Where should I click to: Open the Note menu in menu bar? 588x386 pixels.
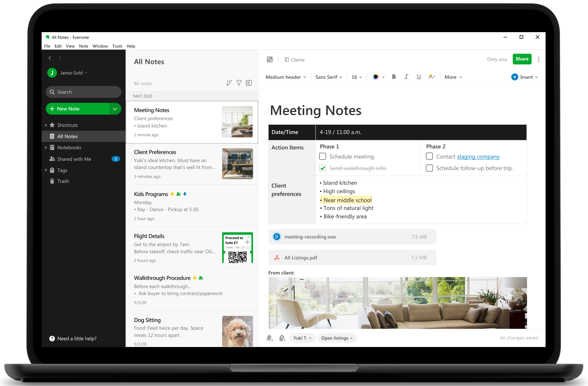coord(83,46)
